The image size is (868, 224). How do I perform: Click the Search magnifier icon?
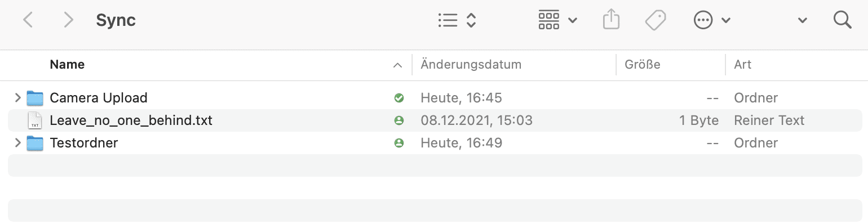(x=842, y=20)
